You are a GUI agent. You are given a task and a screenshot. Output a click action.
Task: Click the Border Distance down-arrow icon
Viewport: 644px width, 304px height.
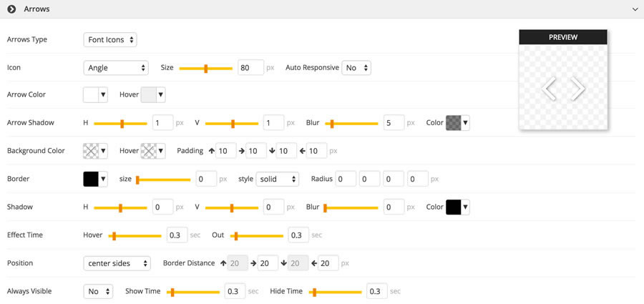point(283,263)
